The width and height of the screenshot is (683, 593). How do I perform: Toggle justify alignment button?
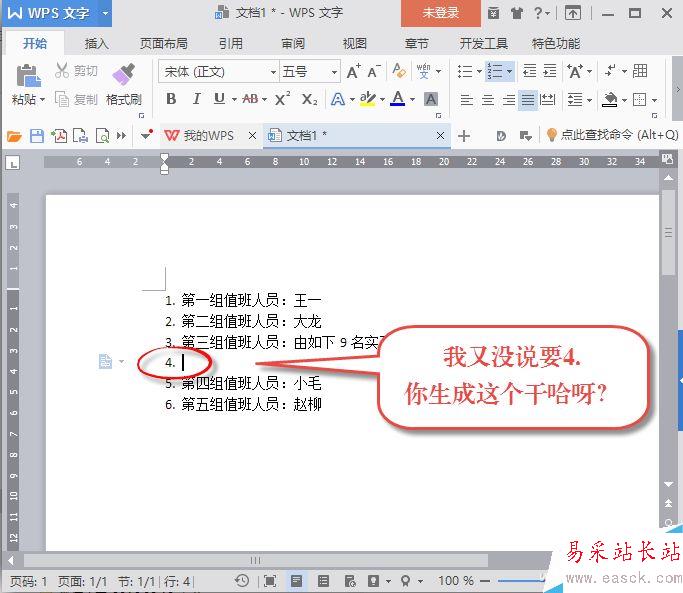pos(528,100)
